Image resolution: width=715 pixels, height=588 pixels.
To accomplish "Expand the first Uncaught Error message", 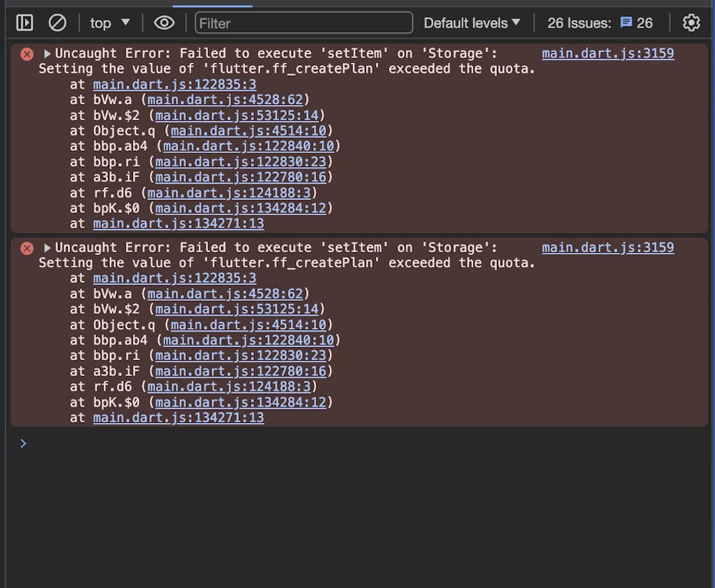I will coord(46,53).
